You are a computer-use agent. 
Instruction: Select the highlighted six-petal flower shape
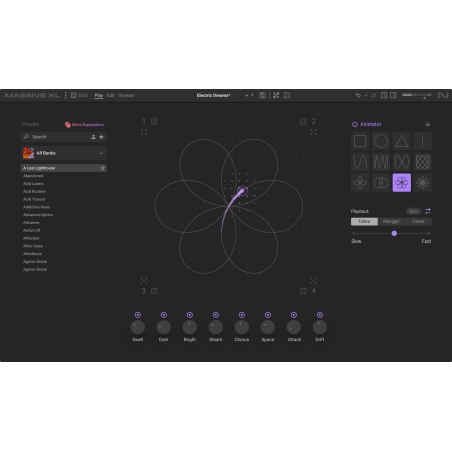[402, 183]
